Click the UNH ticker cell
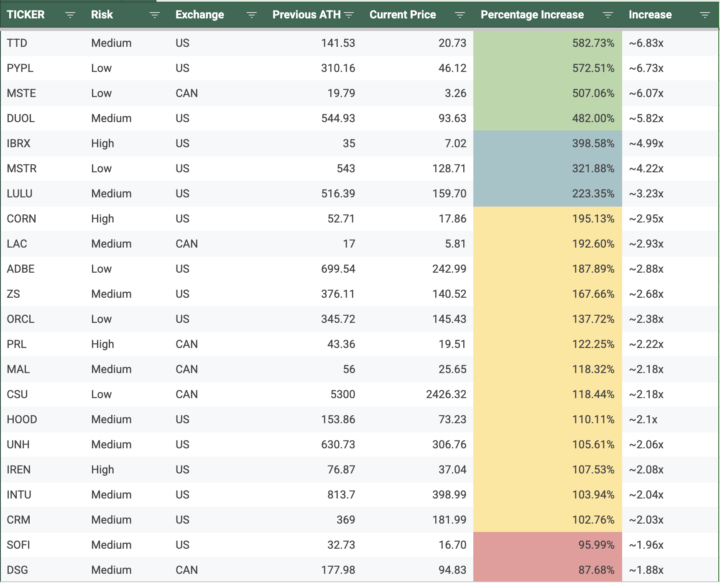The image size is (720, 583). point(43,445)
